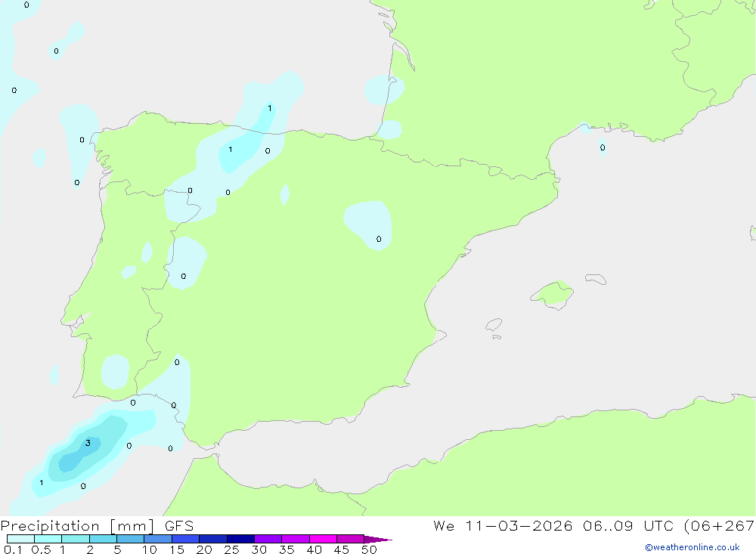The image size is (756, 554).
Task: Pick the 45–50 mm legend swatch
Action: (351, 539)
